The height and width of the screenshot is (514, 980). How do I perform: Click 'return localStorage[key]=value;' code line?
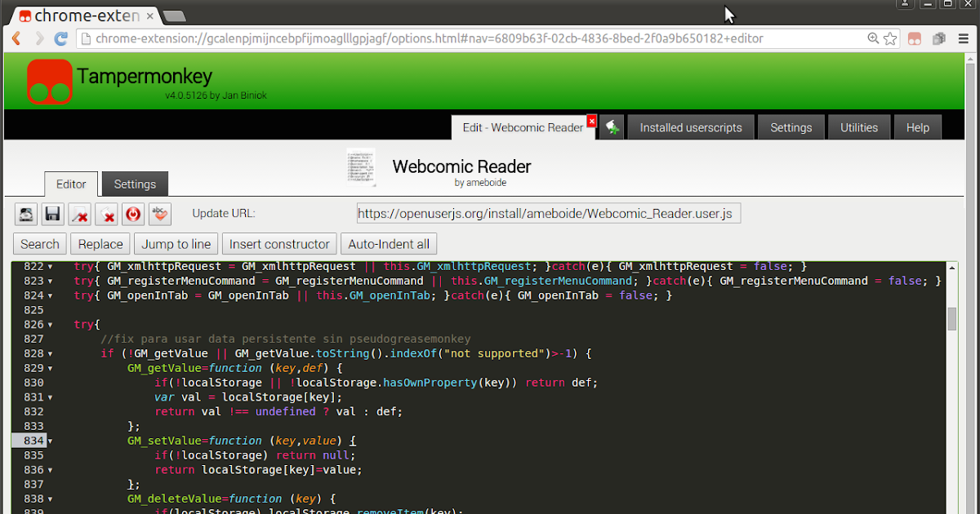pyautogui.click(x=258, y=470)
